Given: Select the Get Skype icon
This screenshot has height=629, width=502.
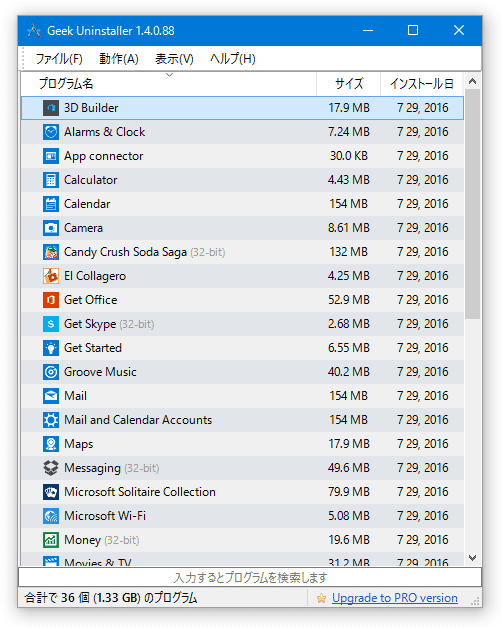Looking at the screenshot, I should [51, 324].
